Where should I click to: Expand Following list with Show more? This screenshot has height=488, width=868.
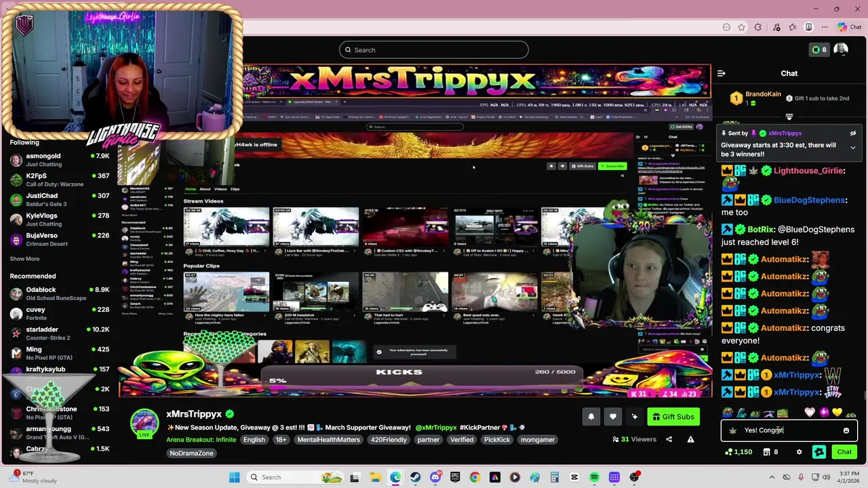point(24,259)
